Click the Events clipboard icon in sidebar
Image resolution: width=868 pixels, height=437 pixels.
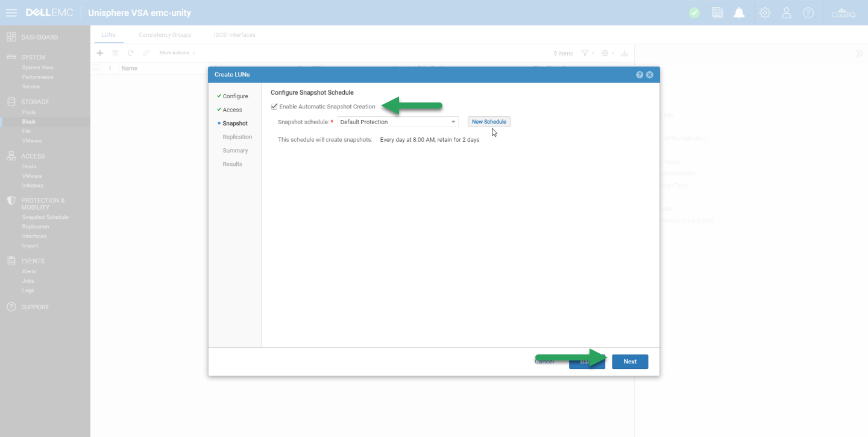pyautogui.click(x=11, y=261)
